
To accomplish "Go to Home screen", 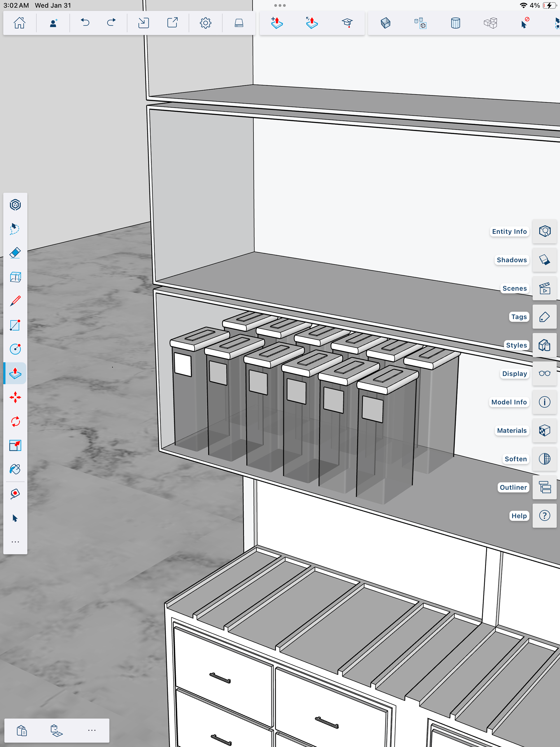I will point(19,23).
